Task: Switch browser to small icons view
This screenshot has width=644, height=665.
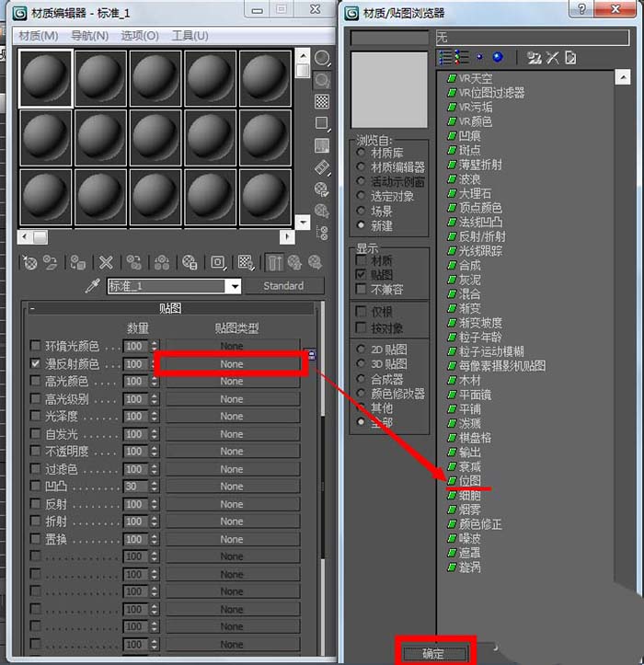Action: (x=480, y=57)
